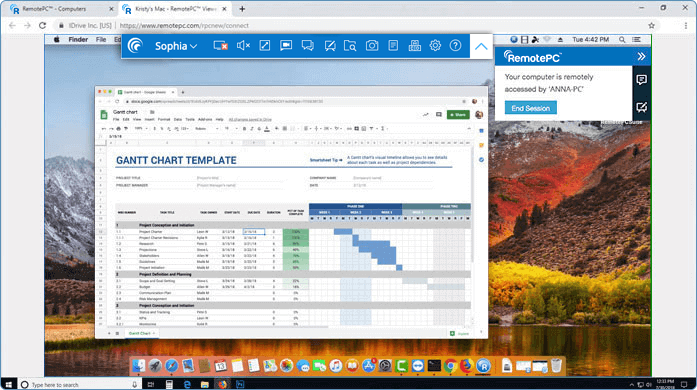Toggle bold formatting in Sheets toolbar
This screenshot has width=697, height=390.
(x=244, y=129)
